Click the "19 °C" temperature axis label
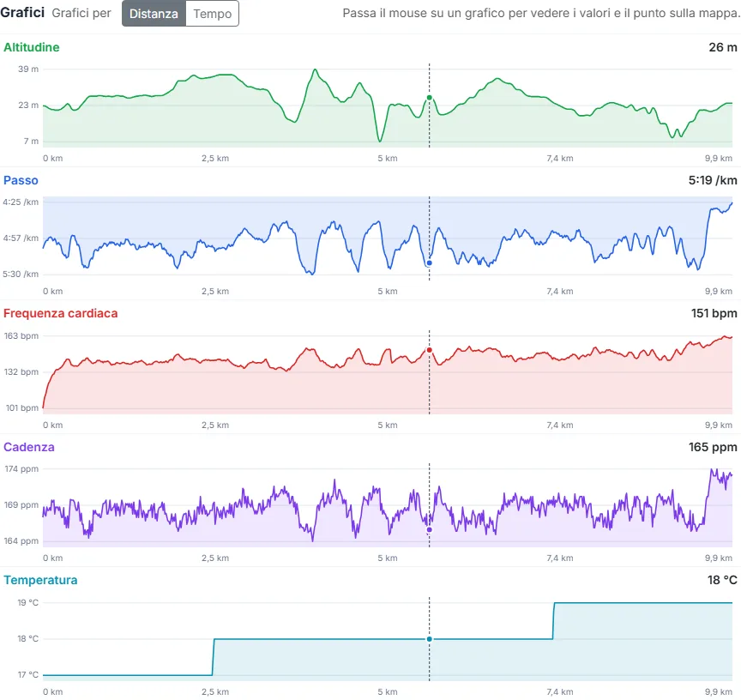The height and width of the screenshot is (700, 741). click(28, 602)
